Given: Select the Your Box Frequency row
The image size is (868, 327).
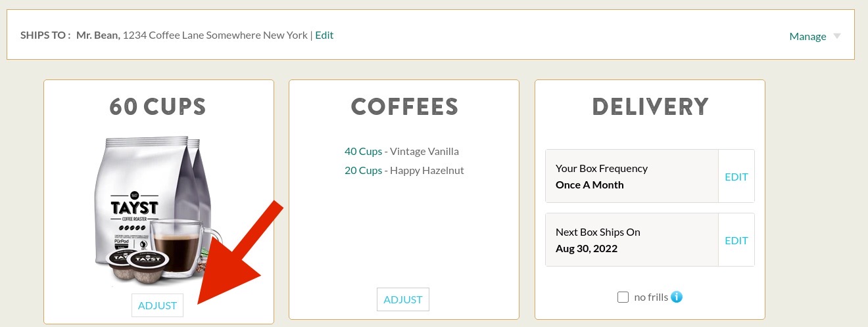Looking at the screenshot, I should click(x=631, y=177).
